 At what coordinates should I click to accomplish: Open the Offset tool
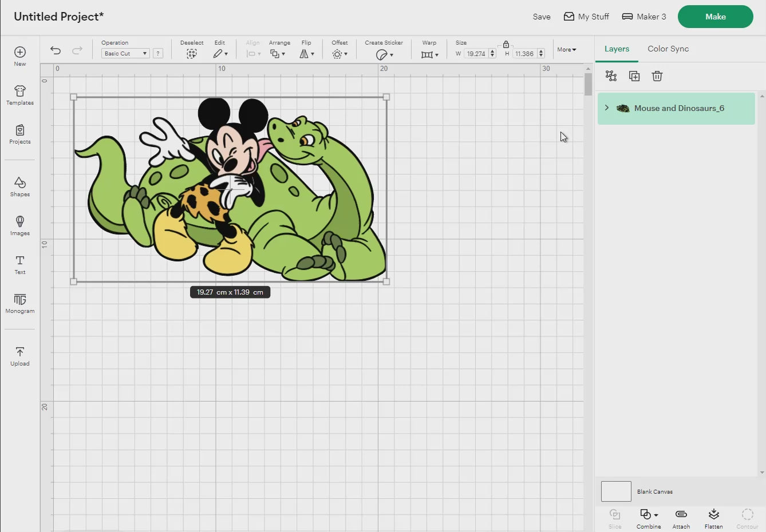coord(339,54)
